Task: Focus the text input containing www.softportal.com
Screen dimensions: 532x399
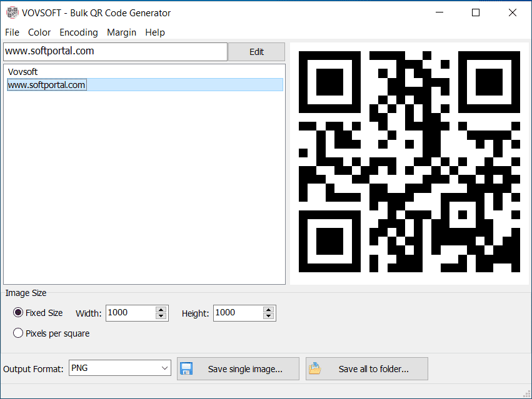Action: [x=115, y=52]
